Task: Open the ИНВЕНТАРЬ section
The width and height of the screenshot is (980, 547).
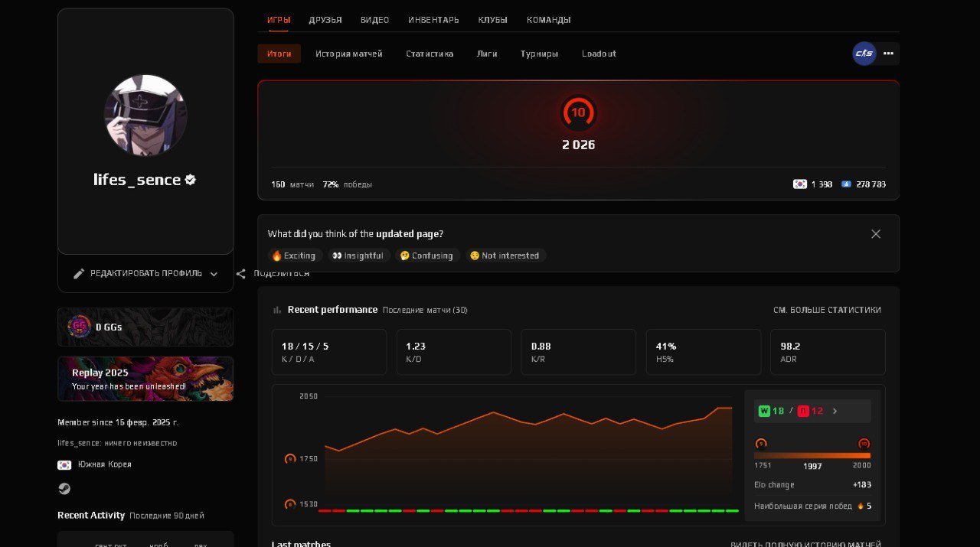Action: [433, 20]
